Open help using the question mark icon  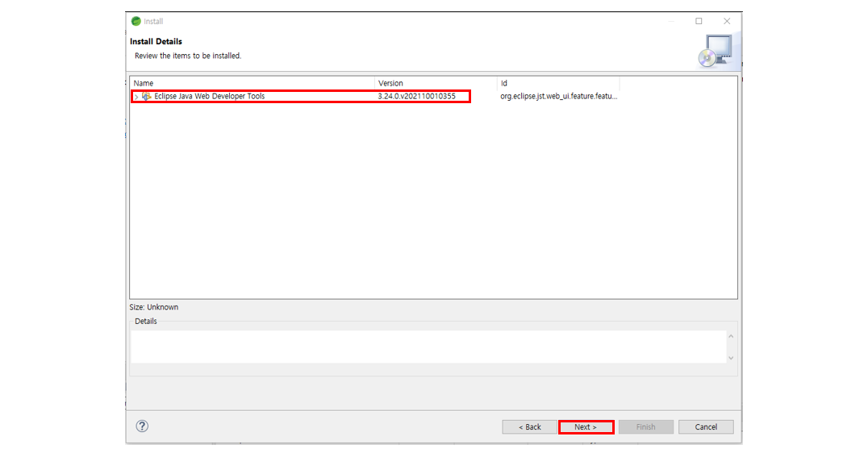142,426
